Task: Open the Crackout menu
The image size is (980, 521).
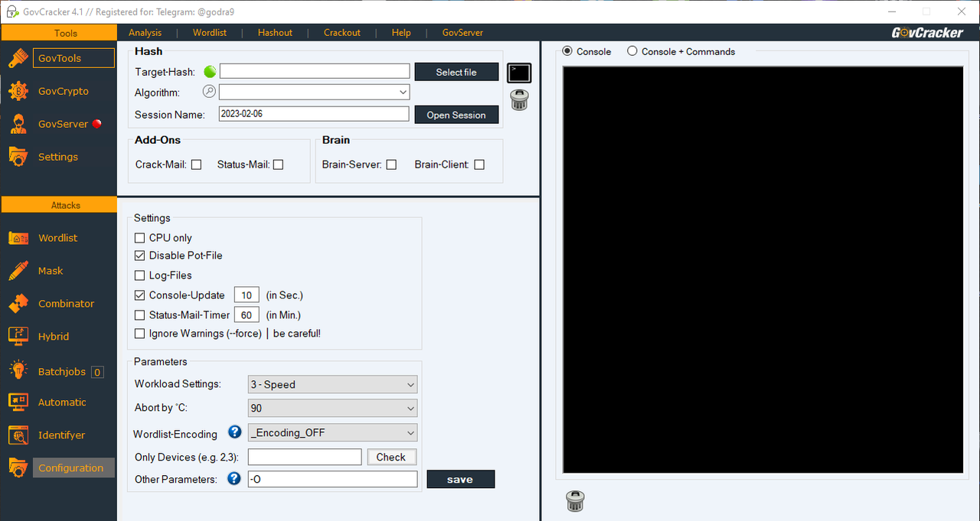Action: click(x=342, y=33)
